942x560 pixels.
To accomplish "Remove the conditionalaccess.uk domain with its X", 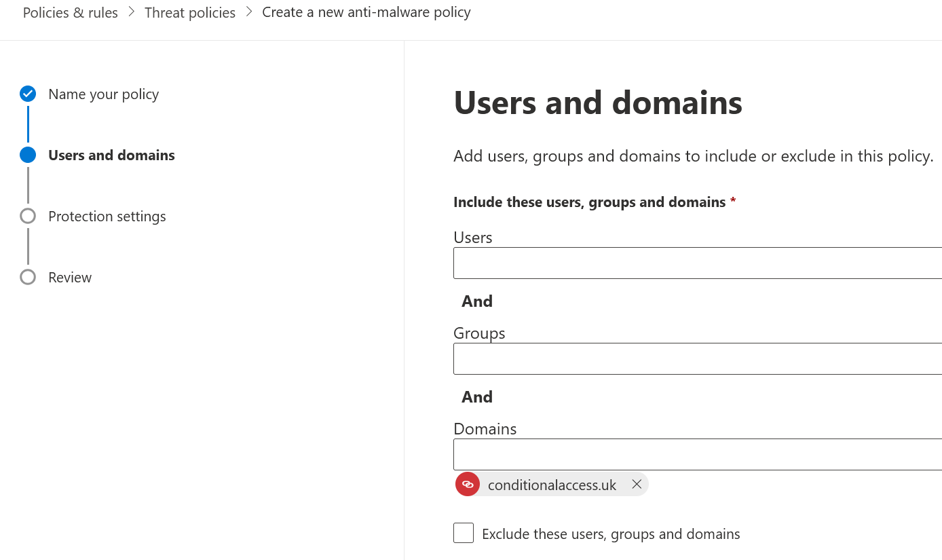I will point(637,484).
